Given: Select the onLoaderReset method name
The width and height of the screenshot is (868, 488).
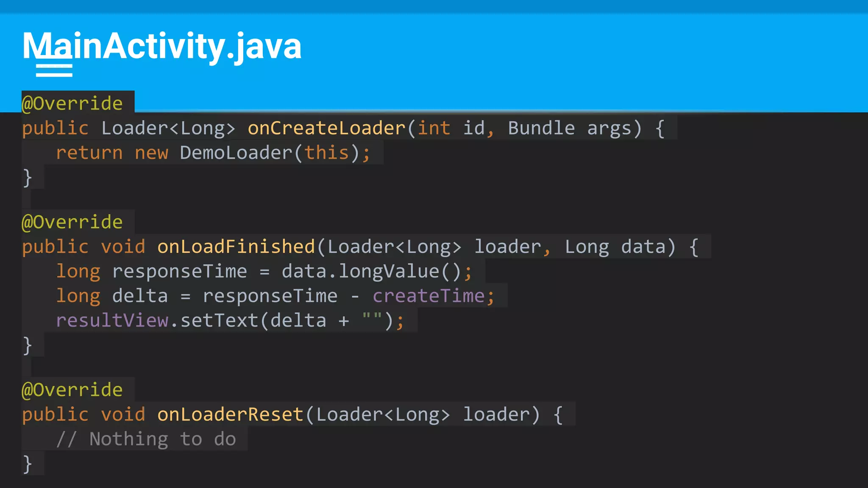Looking at the screenshot, I should [x=231, y=414].
